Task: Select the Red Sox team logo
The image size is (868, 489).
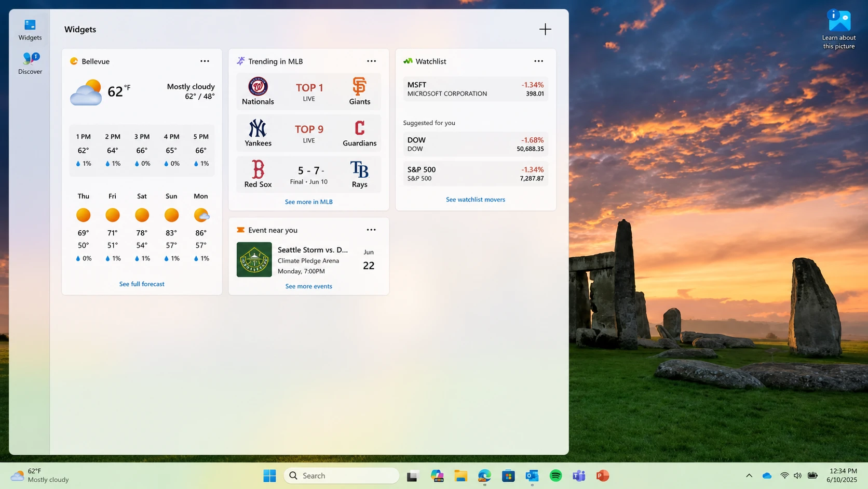Action: [258, 169]
